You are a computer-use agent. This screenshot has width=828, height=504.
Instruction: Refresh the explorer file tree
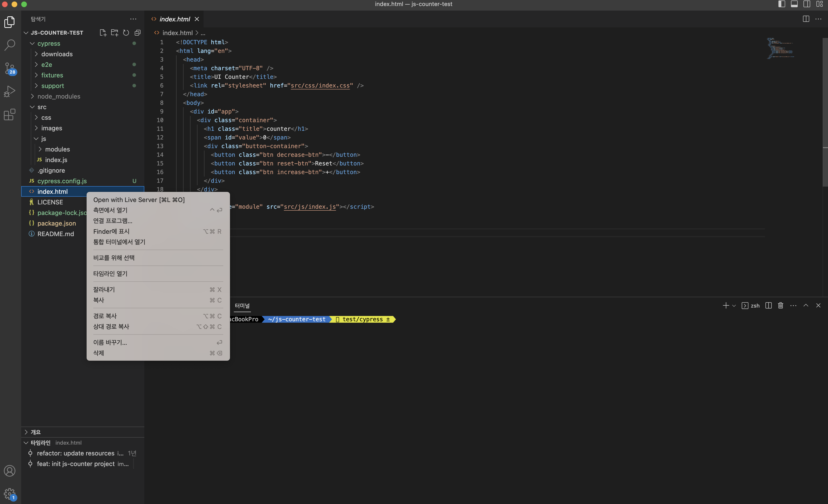[x=126, y=33]
